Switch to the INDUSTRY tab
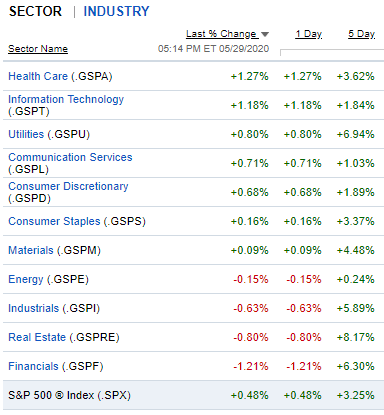This screenshot has height=415, width=384. (116, 11)
